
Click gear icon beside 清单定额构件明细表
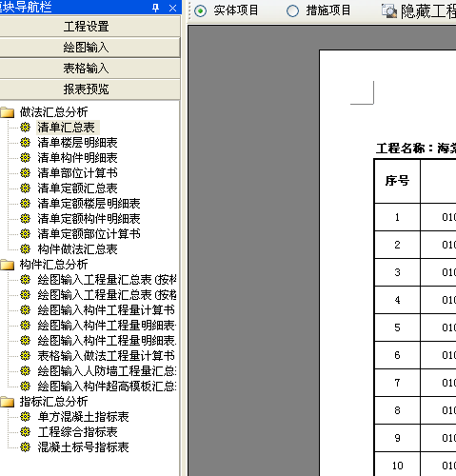click(25, 219)
